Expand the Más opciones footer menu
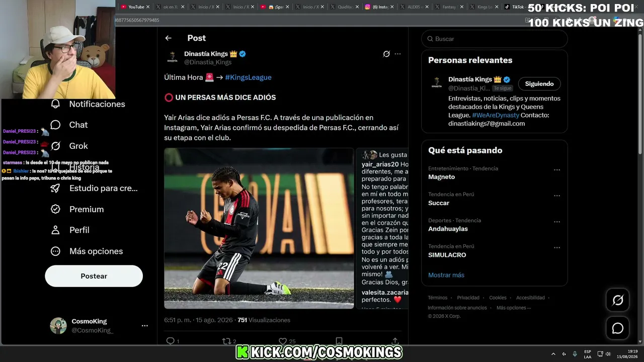The width and height of the screenshot is (644, 362). pos(514,308)
